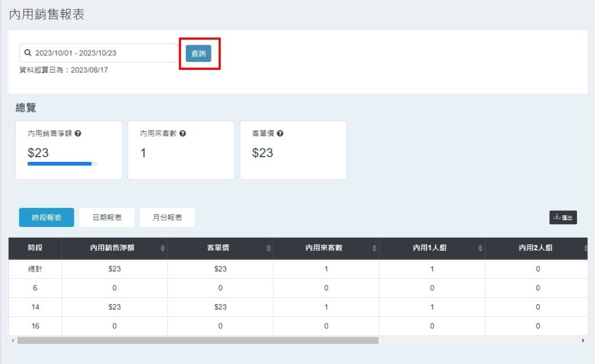Click the blue progress bar under $23
The image size is (595, 364).
tap(59, 164)
